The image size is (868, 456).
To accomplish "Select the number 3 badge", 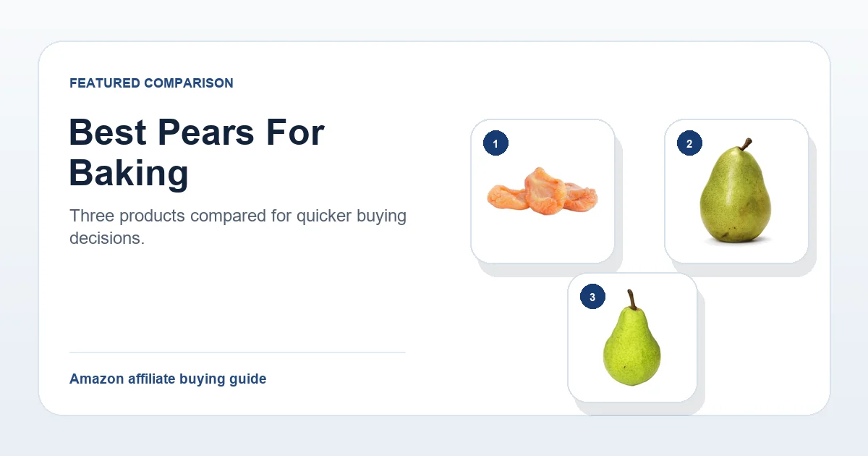I will coord(592,297).
